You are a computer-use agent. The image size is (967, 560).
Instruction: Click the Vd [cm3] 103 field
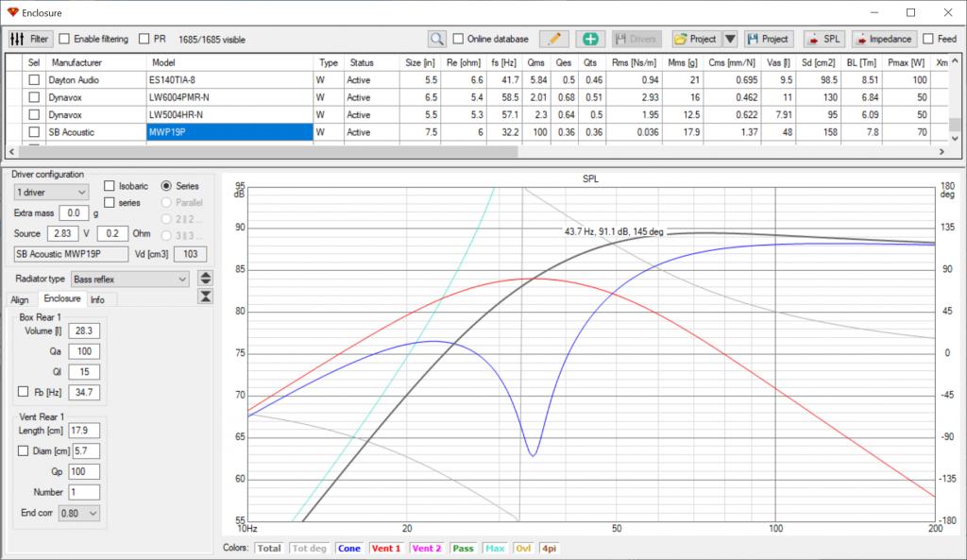190,254
